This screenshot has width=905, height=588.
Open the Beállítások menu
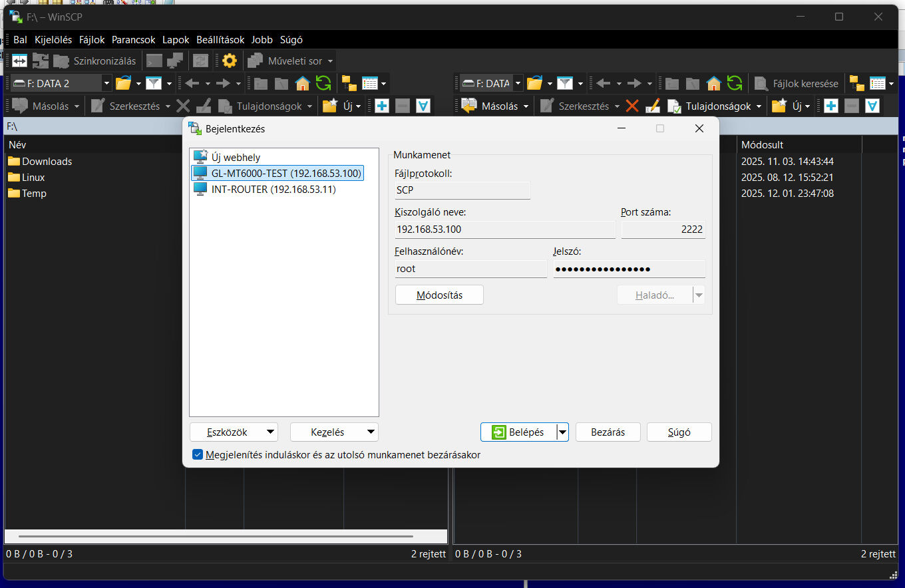pos(220,40)
